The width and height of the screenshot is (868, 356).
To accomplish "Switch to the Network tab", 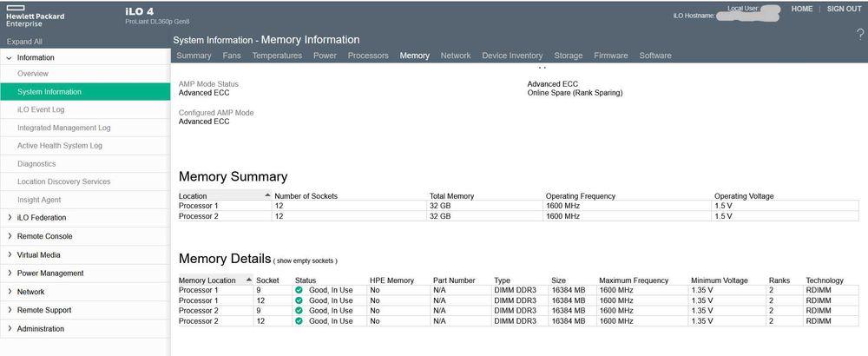I will pyautogui.click(x=456, y=56).
